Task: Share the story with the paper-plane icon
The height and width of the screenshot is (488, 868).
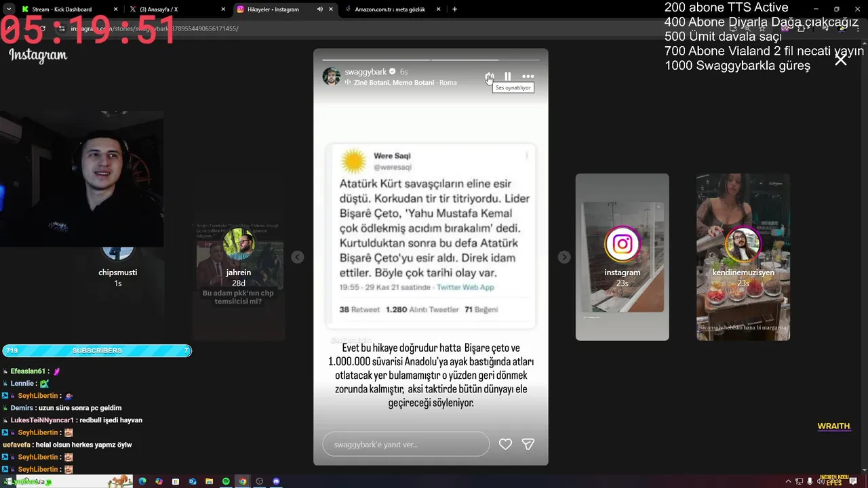Action: click(x=528, y=444)
